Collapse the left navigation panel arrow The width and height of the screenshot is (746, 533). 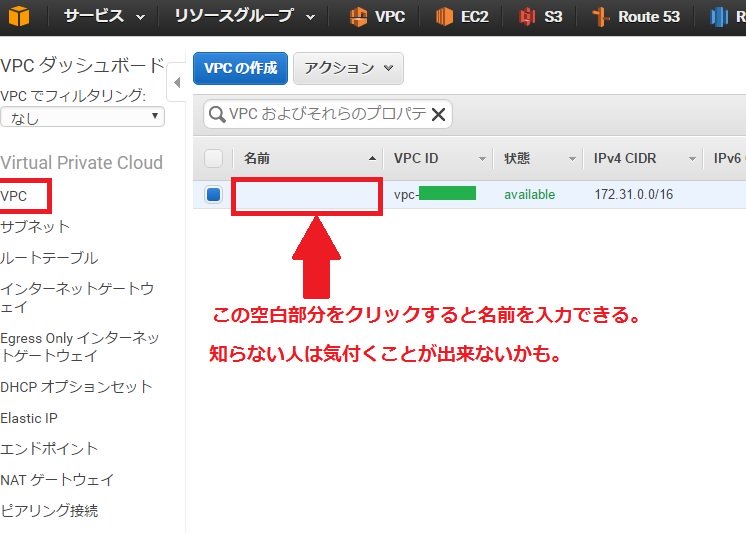[x=177, y=82]
